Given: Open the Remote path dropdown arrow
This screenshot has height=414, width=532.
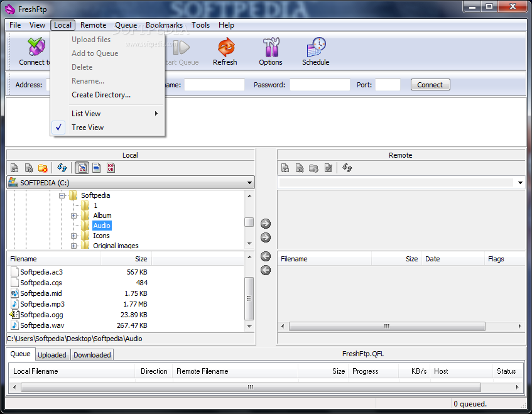Looking at the screenshot, I should click(x=520, y=183).
